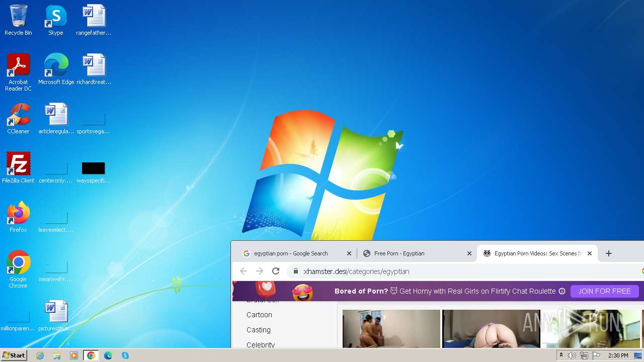The image size is (644, 362).
Task: Switch to the second browser tab ending in 'Egyptian'
Action: 399,253
